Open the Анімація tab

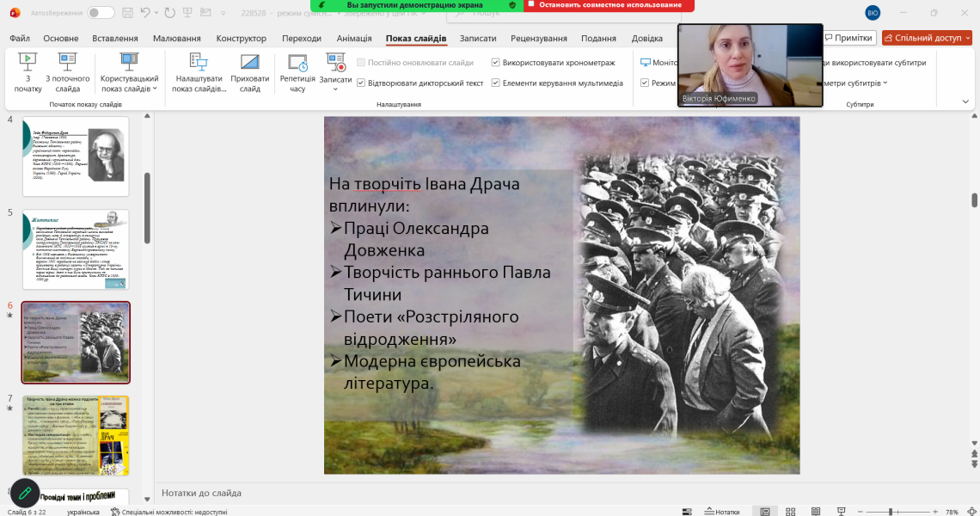[x=354, y=38]
